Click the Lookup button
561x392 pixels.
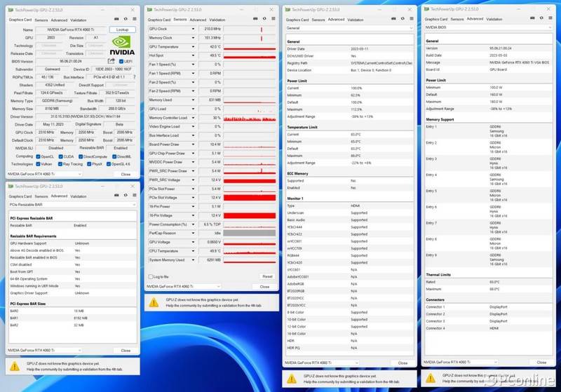pyautogui.click(x=122, y=30)
